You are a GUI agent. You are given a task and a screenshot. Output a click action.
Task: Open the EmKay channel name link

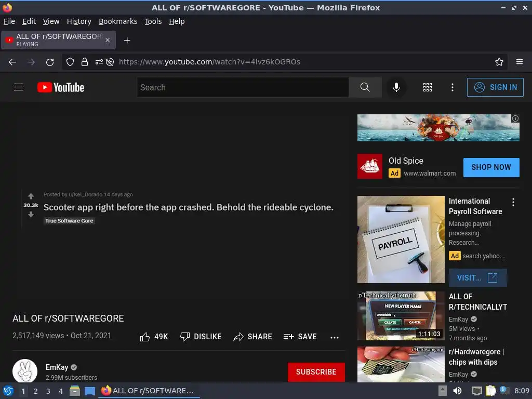pyautogui.click(x=57, y=367)
